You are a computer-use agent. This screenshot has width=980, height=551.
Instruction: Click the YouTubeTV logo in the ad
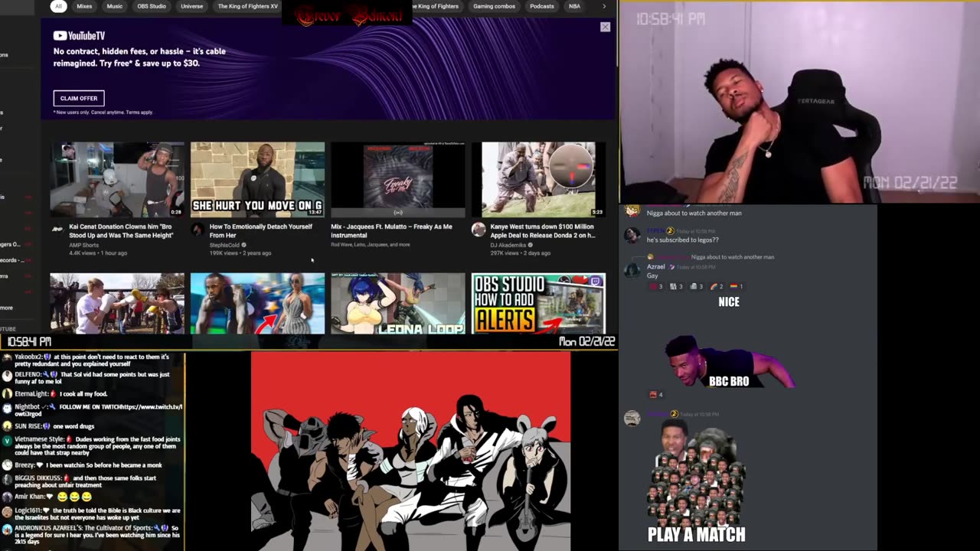coord(79,35)
